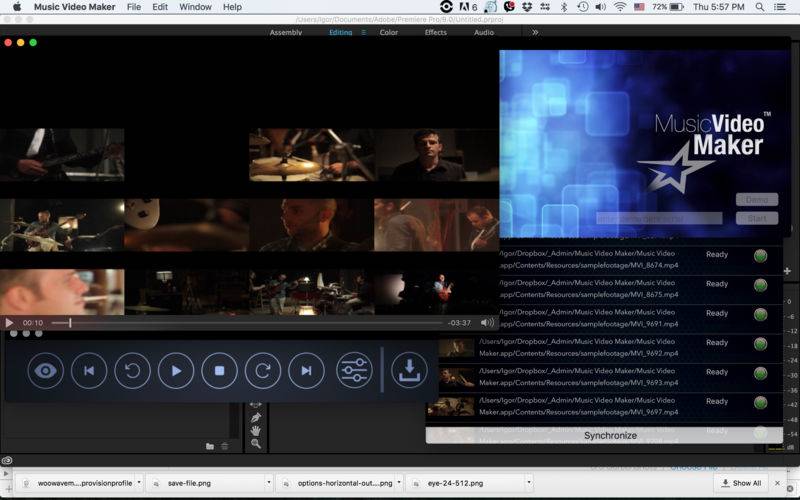Toggle green status light for MVI_9693.mp4
Screen dimensions: 800x500
tap(760, 373)
